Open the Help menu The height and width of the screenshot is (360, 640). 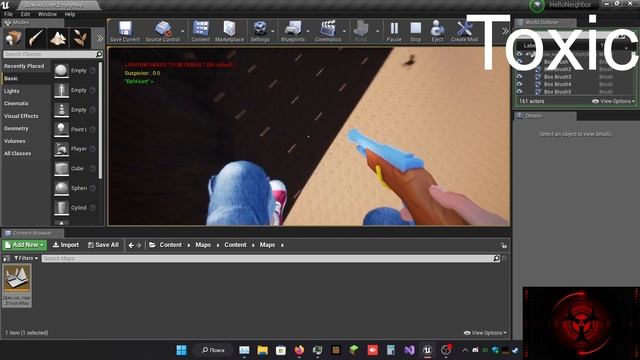(70, 14)
